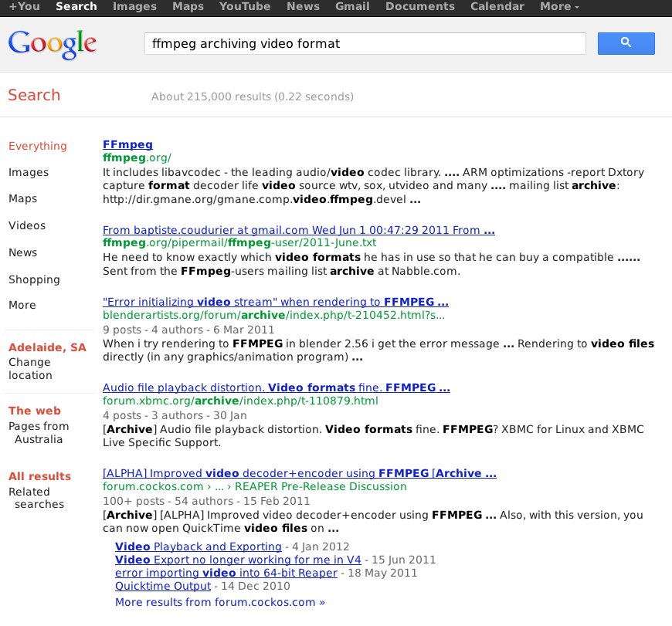Click blenderartists.org archive green URL
Image resolution: width=672 pixels, height=626 pixels.
click(x=274, y=315)
